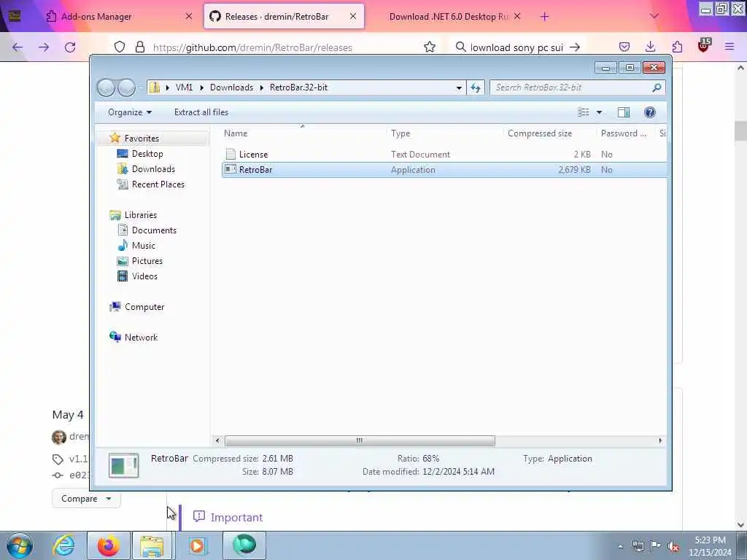Open the site padlock info
Viewport: 747px width, 560px height.
[139, 47]
